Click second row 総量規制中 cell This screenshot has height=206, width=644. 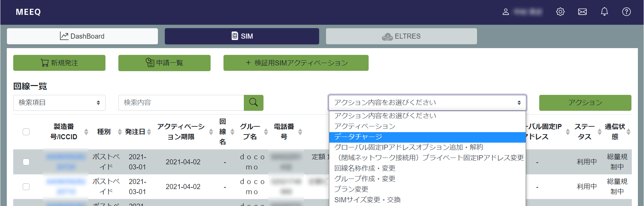617,187
